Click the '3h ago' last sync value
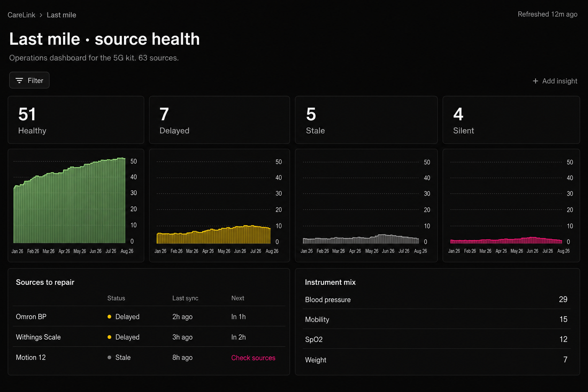The width and height of the screenshot is (588, 392). pyautogui.click(x=182, y=337)
